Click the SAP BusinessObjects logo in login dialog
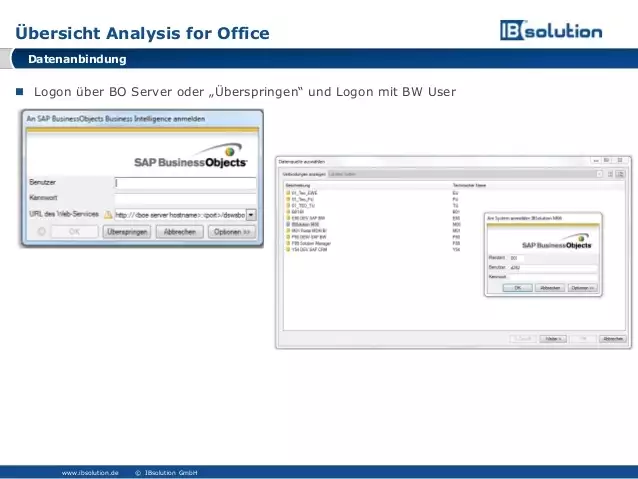The image size is (638, 479). [190, 160]
